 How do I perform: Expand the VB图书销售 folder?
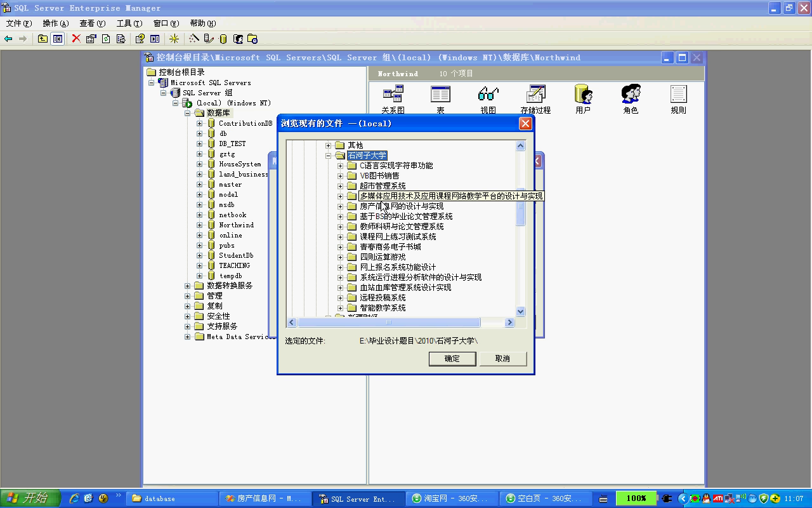coord(341,176)
